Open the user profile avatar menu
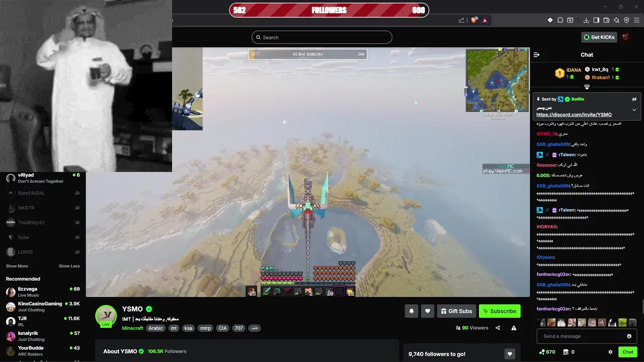 (625, 37)
